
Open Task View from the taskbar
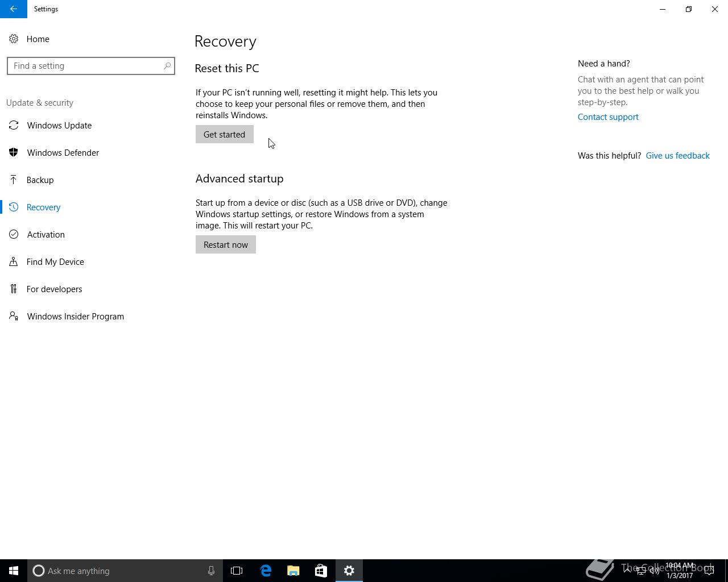point(237,571)
